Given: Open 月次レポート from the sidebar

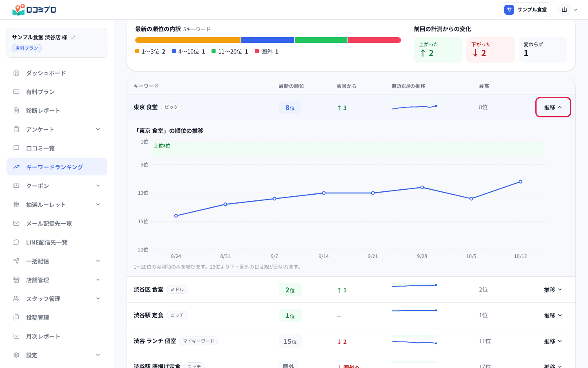Looking at the screenshot, I should 57,336.
